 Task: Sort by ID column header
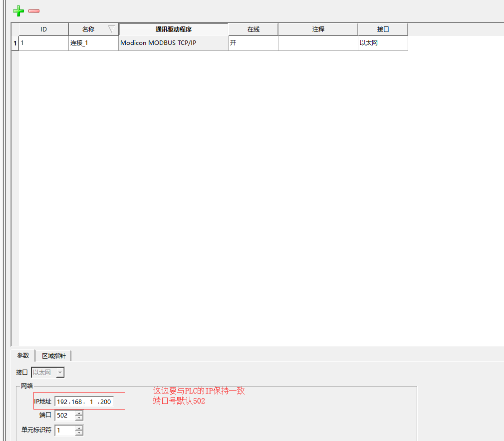click(x=44, y=29)
